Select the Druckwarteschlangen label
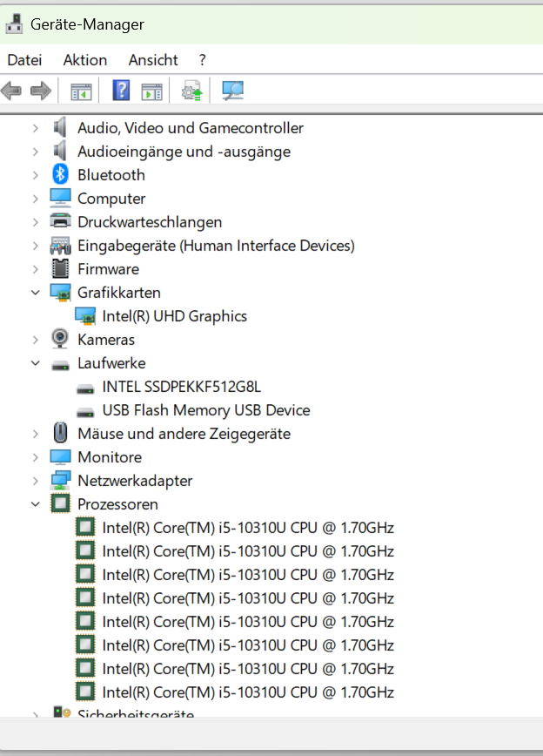543x756 pixels. 150,222
